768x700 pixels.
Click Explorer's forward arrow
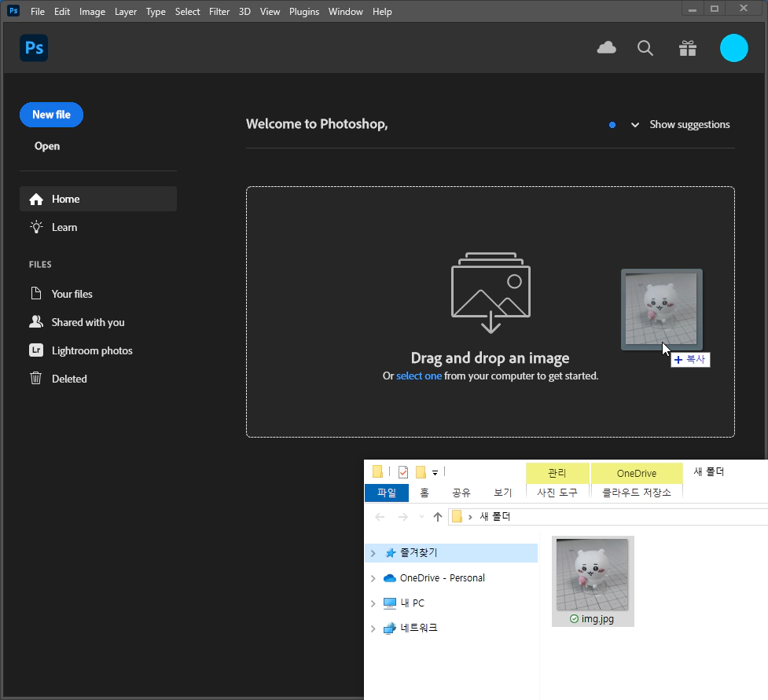pyautogui.click(x=402, y=517)
